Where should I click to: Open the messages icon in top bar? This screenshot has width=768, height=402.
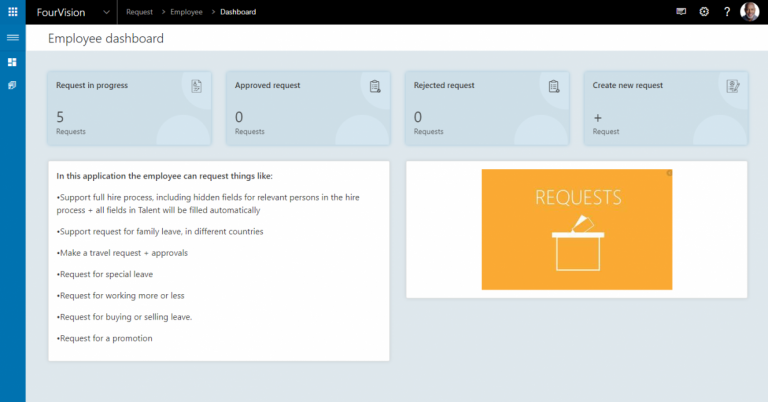tap(681, 12)
